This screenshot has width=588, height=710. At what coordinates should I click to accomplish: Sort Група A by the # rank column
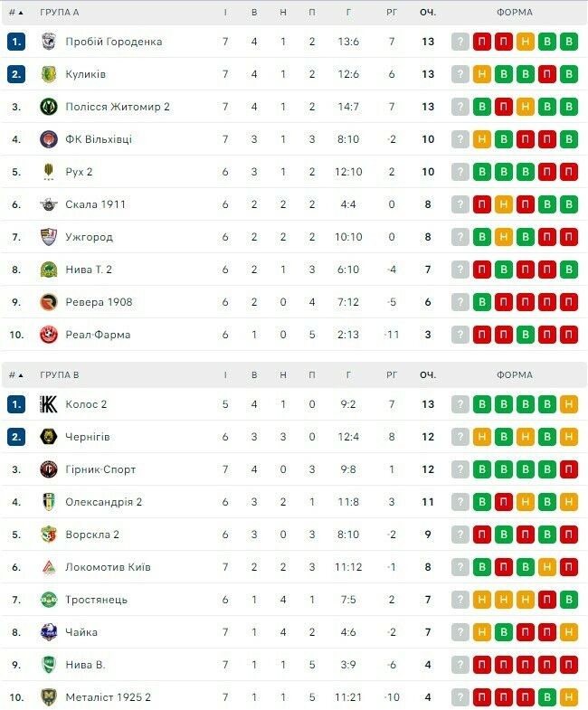(x=16, y=13)
